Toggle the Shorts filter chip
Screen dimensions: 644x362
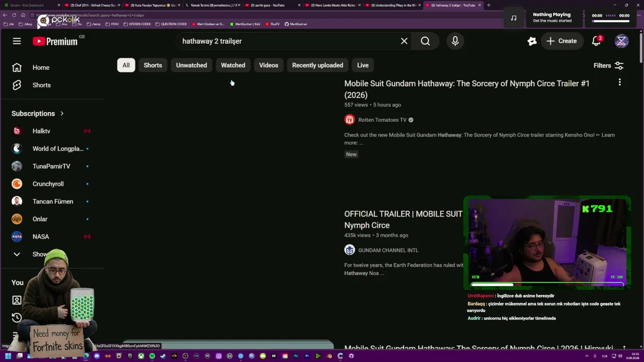[153, 65]
